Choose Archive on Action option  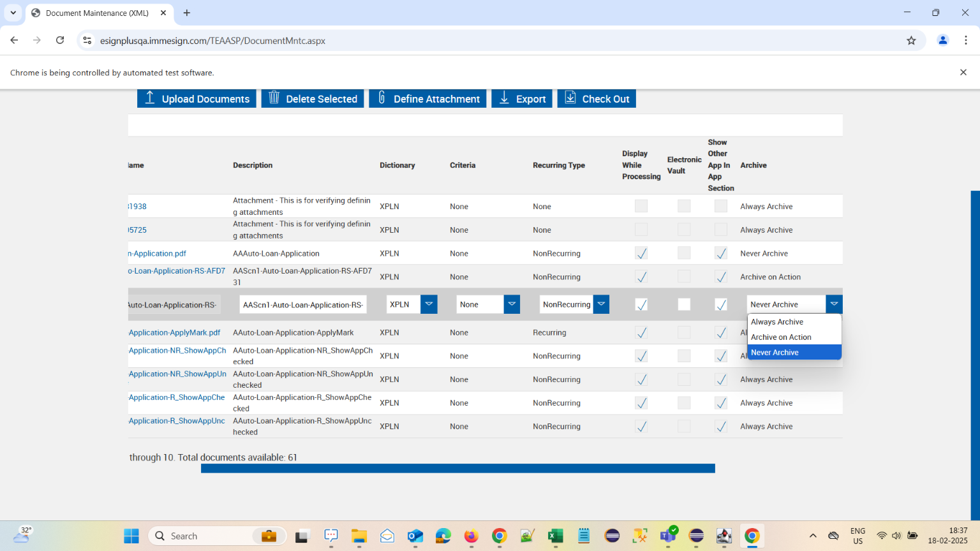pyautogui.click(x=781, y=337)
